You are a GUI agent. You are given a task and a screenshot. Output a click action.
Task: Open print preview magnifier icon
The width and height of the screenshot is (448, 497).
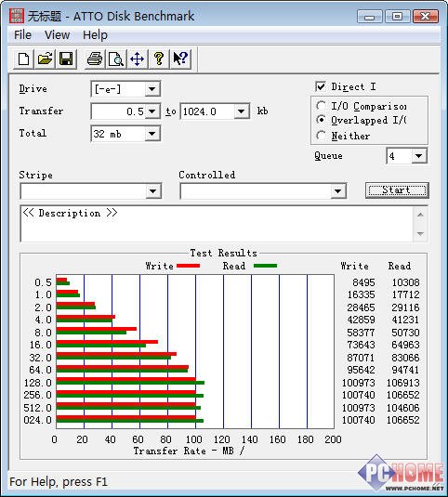pos(116,59)
